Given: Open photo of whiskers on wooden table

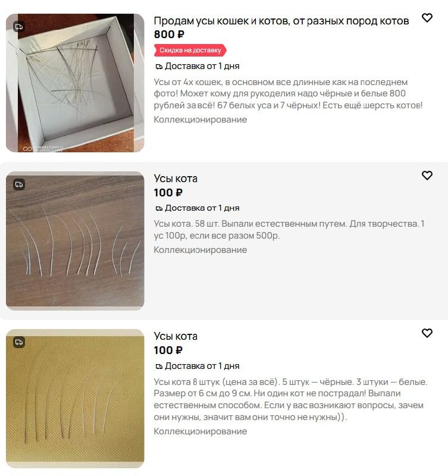Looking at the screenshot, I should coord(75,240).
